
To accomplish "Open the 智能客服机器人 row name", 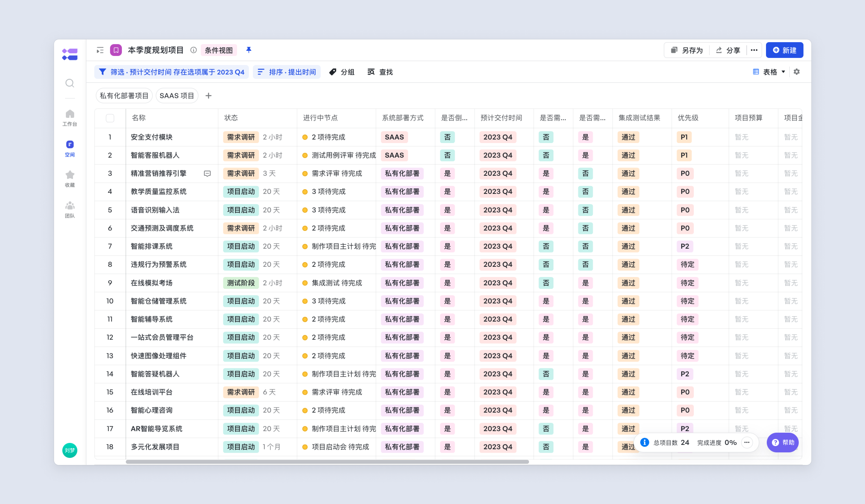I will (x=155, y=155).
